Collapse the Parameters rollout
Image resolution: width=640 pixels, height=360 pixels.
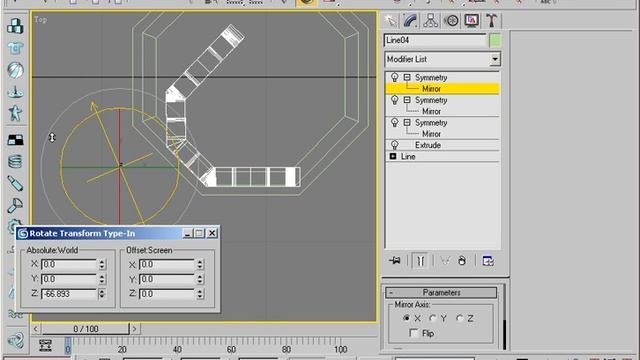click(441, 292)
